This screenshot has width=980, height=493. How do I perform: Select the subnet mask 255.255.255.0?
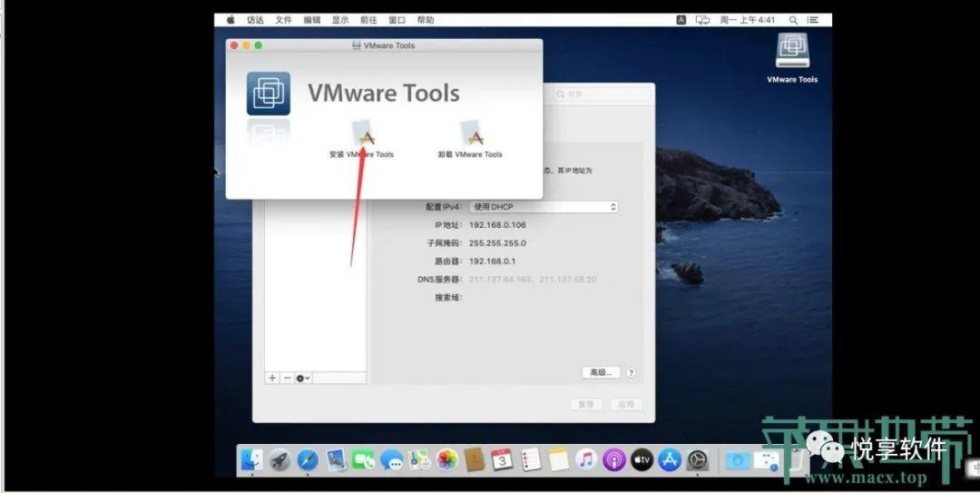coord(497,242)
